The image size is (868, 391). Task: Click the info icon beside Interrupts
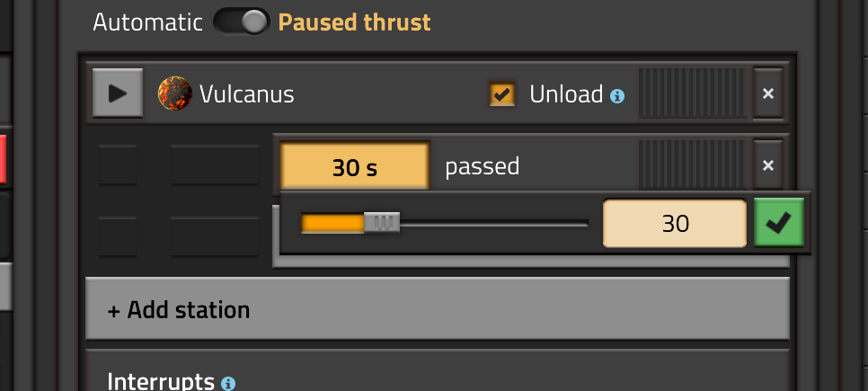(x=228, y=383)
